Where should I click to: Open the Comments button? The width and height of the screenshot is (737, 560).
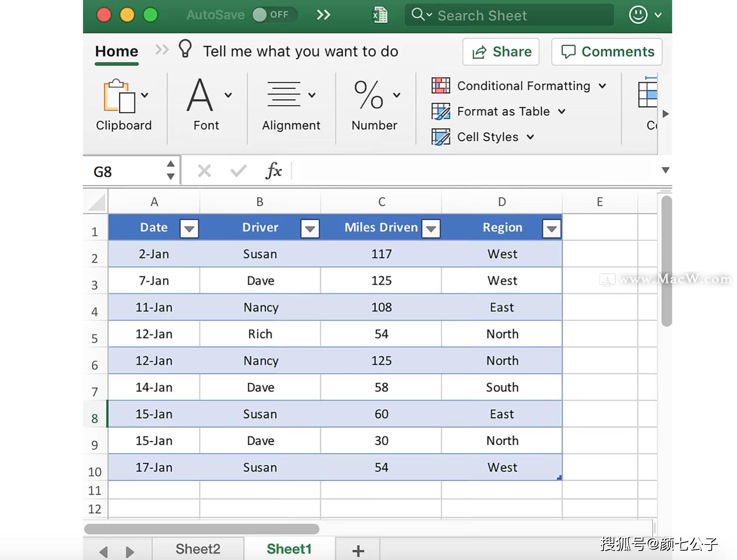coord(607,52)
